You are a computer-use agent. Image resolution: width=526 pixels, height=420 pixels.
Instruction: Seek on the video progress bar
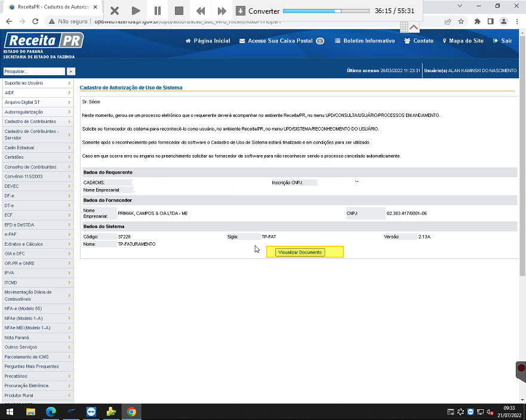coord(326,11)
